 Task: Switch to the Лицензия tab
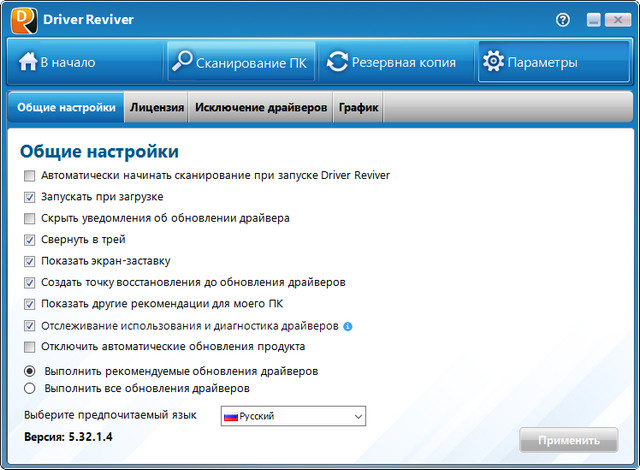click(x=157, y=108)
